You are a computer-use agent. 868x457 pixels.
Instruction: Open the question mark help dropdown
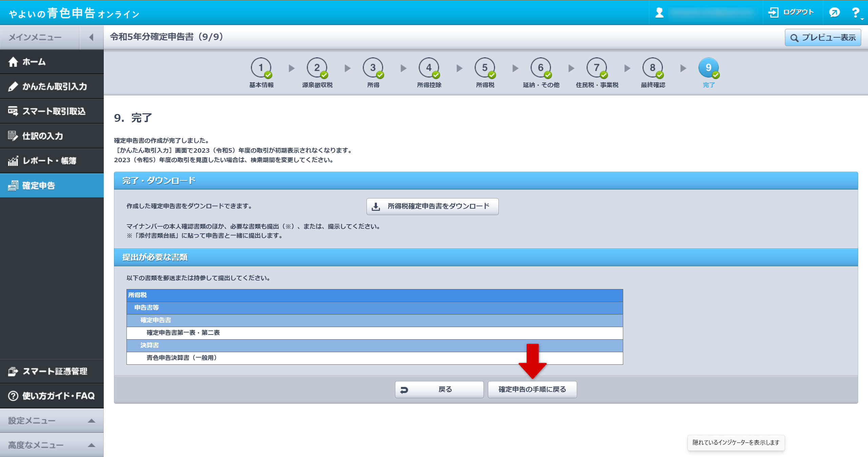click(x=856, y=13)
